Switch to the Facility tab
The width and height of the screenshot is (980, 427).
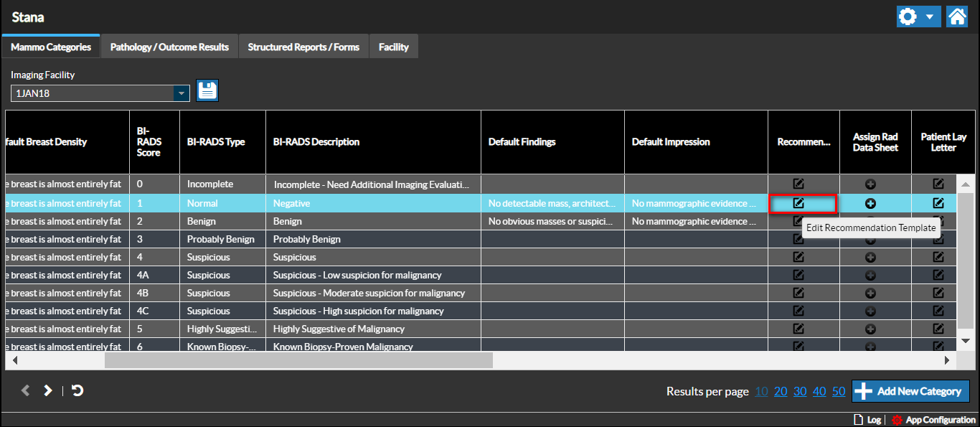tap(393, 47)
